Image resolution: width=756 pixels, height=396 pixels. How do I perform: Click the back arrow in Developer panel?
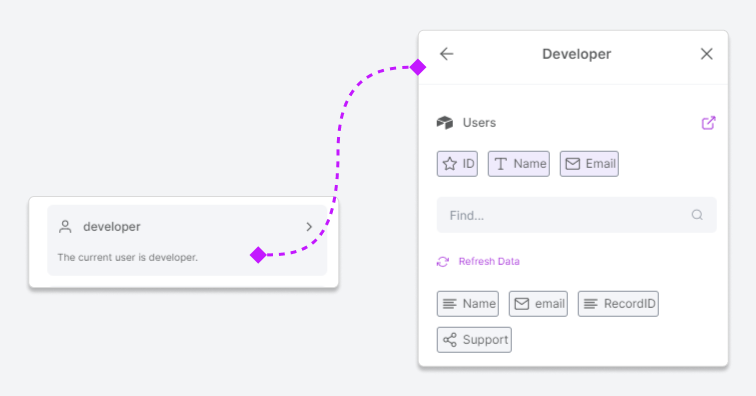tap(446, 54)
